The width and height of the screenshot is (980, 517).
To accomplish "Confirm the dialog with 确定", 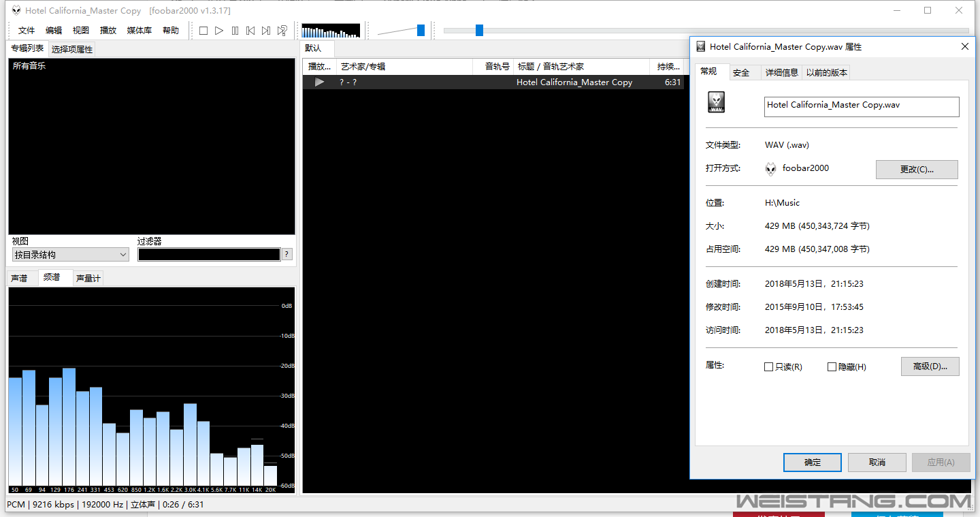I will point(813,462).
